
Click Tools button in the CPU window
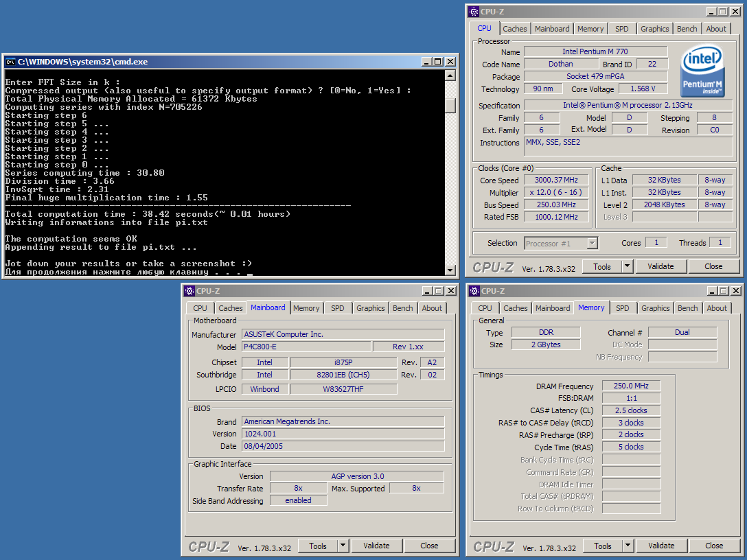[x=602, y=266]
